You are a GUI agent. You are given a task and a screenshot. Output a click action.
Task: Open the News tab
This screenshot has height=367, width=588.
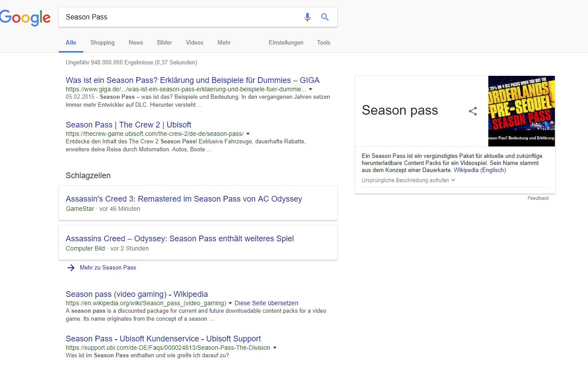[x=136, y=43]
